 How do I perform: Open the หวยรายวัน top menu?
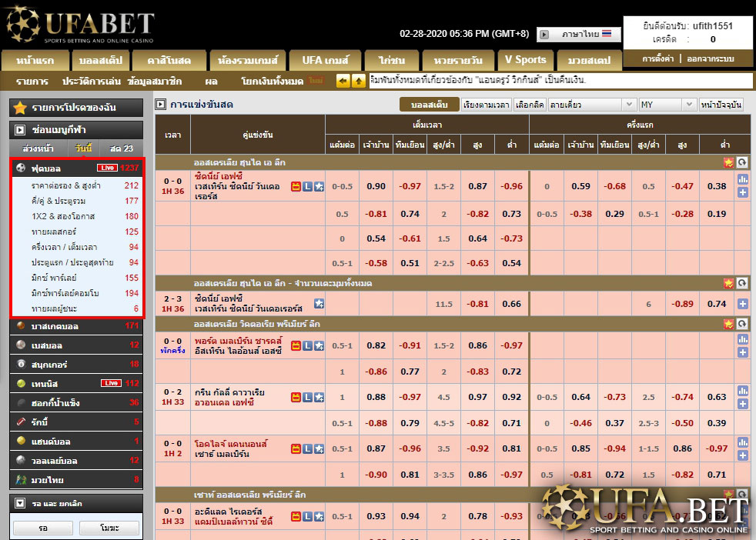click(458, 60)
